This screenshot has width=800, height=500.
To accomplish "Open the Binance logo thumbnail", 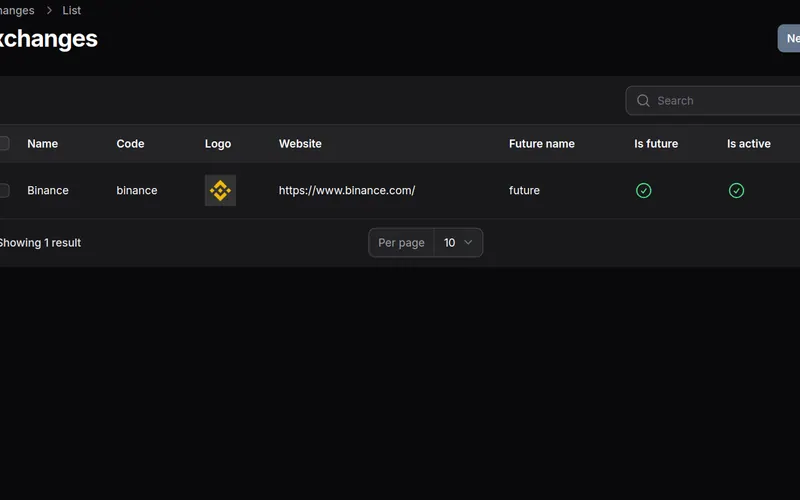I will [220, 190].
